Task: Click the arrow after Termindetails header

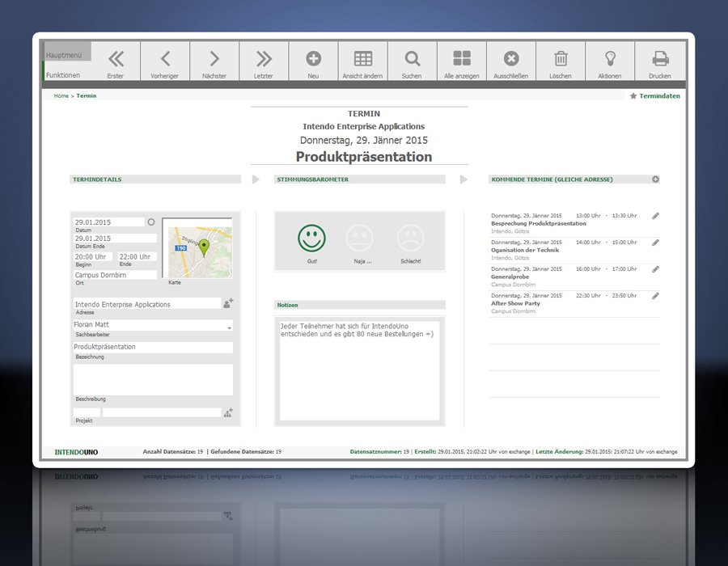Action: tap(256, 180)
